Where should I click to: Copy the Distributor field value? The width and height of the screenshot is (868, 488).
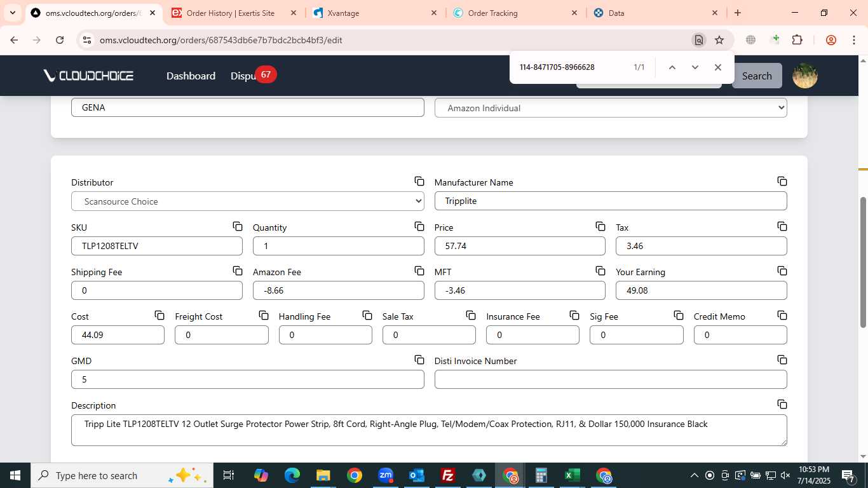pos(419,182)
